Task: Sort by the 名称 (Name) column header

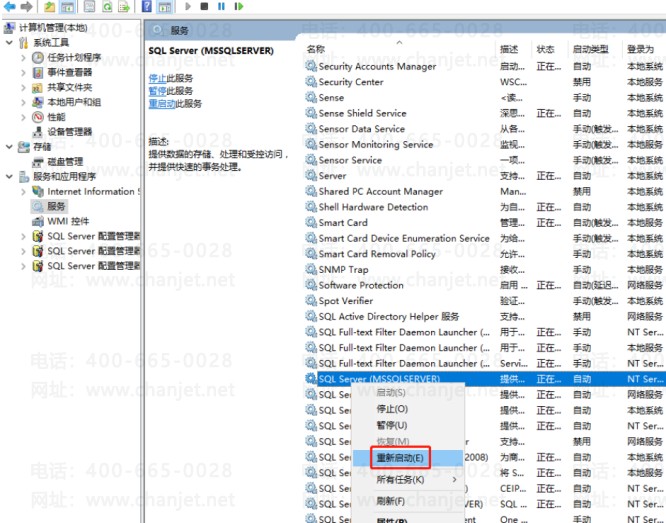Action: (316, 49)
